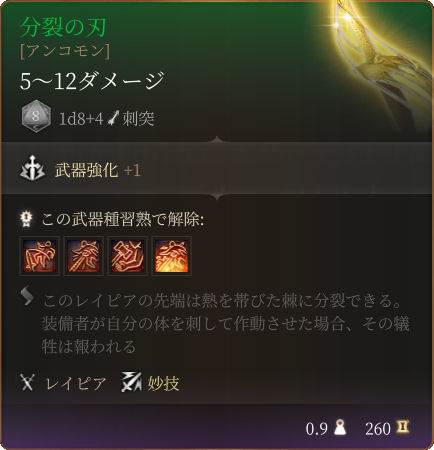Screen dimensions: 434x450
Task: Select the third weapon skill icon
Action: [x=127, y=256]
